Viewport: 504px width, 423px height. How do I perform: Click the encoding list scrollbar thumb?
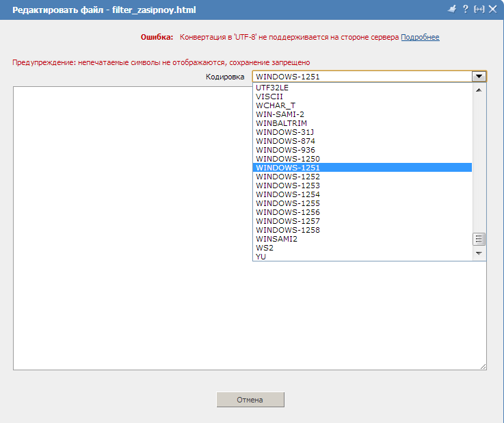pos(479,239)
